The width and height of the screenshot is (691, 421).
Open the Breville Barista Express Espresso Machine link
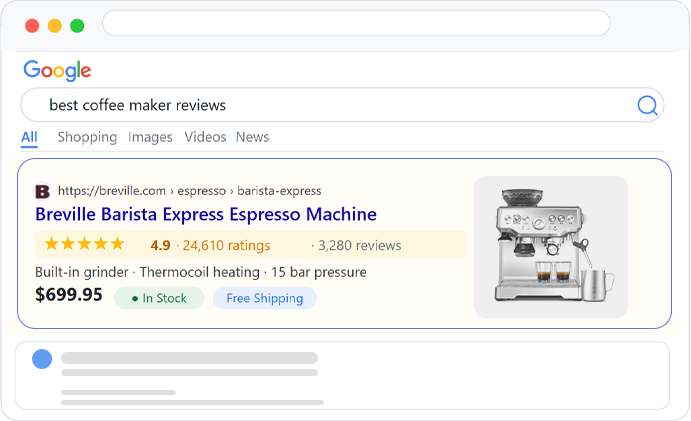pyautogui.click(x=206, y=215)
